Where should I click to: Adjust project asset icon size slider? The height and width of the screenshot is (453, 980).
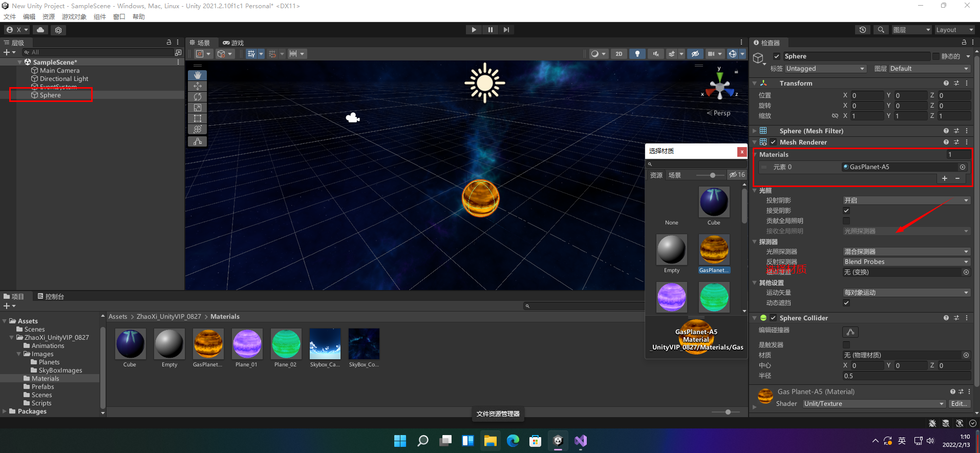[728, 412]
